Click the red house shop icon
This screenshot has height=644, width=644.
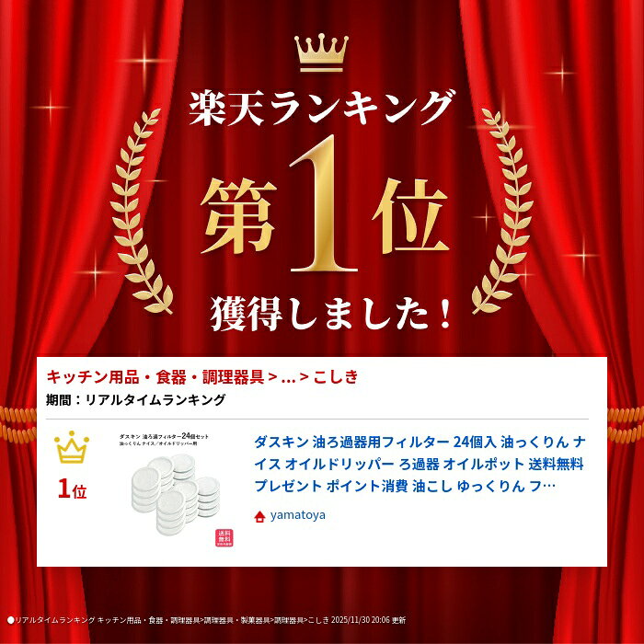click(259, 516)
